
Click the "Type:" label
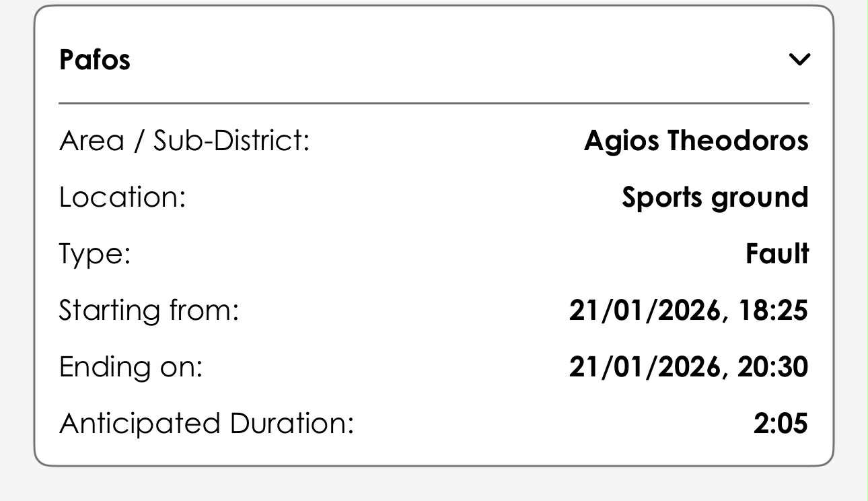[x=94, y=255]
